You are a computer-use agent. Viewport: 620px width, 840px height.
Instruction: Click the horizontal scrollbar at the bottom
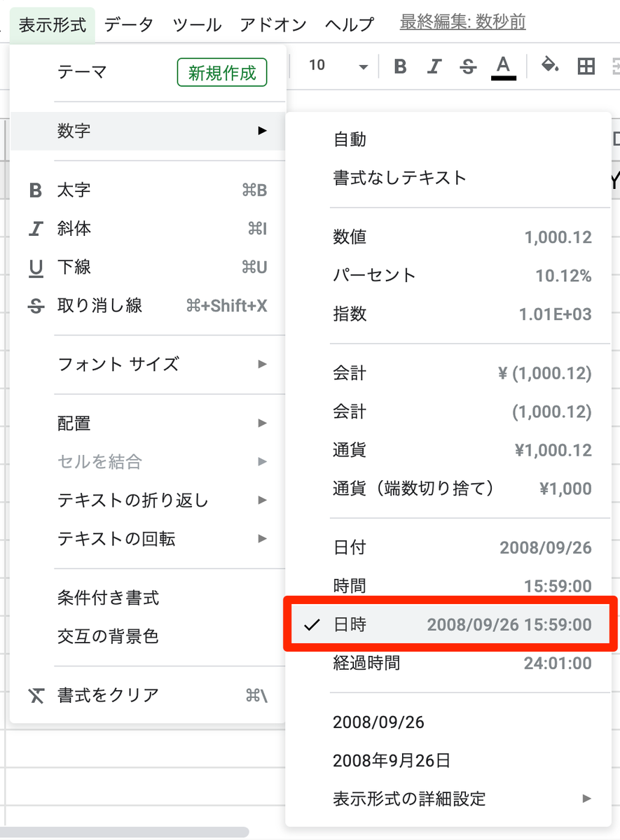click(x=126, y=830)
